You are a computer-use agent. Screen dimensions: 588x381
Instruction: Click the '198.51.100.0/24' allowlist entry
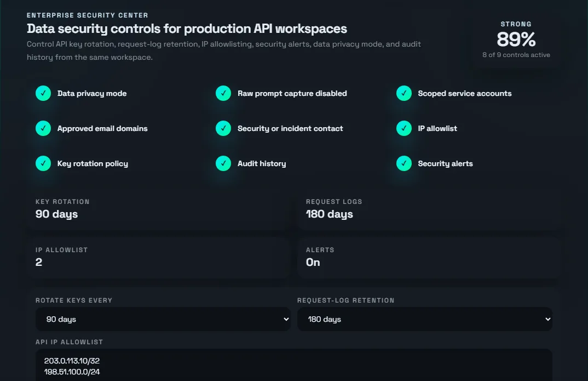pyautogui.click(x=72, y=372)
